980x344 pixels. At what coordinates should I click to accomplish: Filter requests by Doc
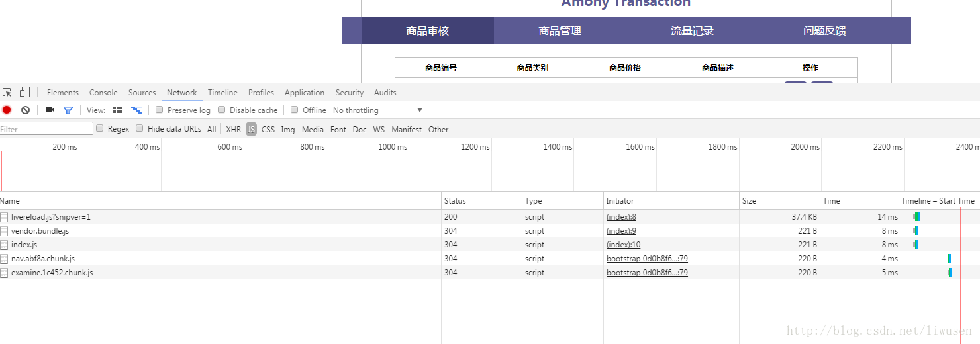click(360, 130)
